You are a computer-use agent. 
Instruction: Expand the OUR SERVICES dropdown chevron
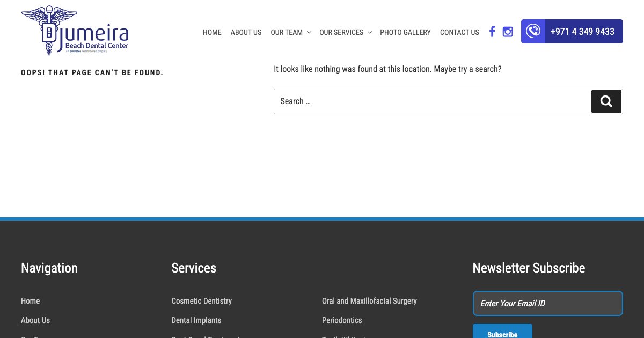click(x=369, y=33)
